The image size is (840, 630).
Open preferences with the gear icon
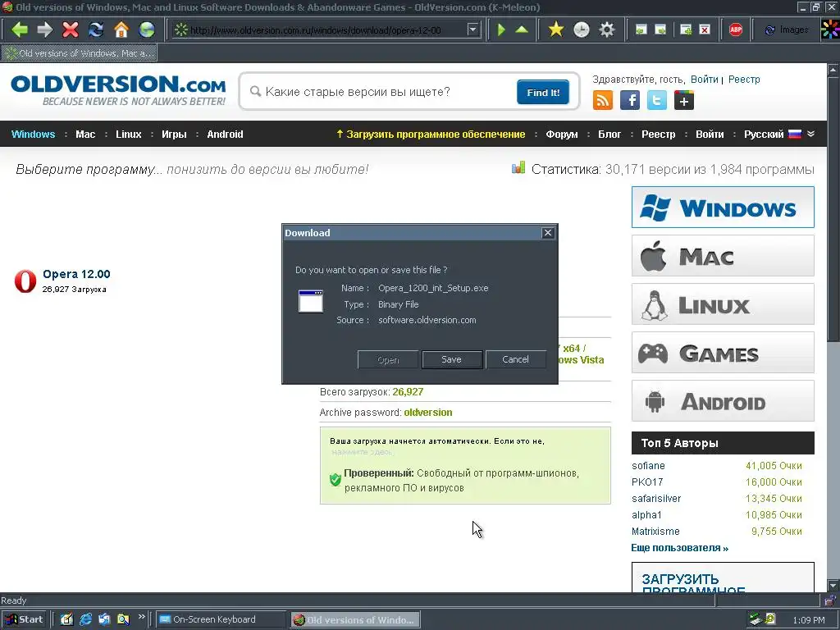606,30
